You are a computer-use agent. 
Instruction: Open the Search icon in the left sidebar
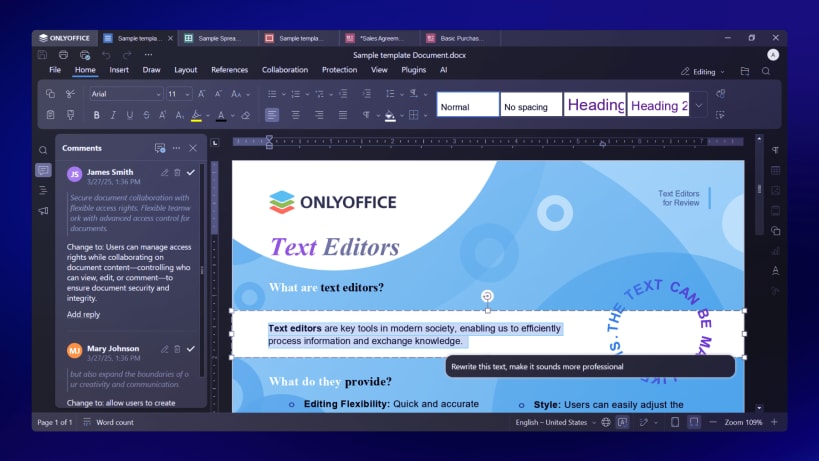(x=43, y=150)
